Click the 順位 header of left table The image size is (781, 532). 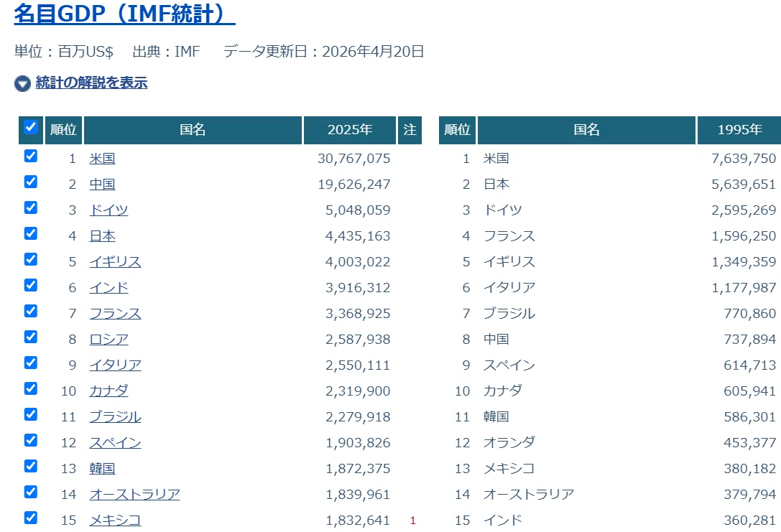pos(63,130)
